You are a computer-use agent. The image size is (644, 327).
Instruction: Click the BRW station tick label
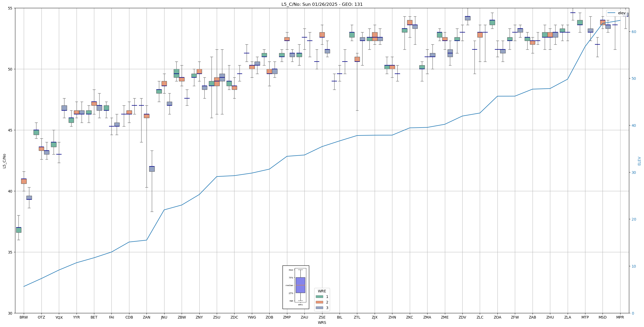click(x=24, y=317)
